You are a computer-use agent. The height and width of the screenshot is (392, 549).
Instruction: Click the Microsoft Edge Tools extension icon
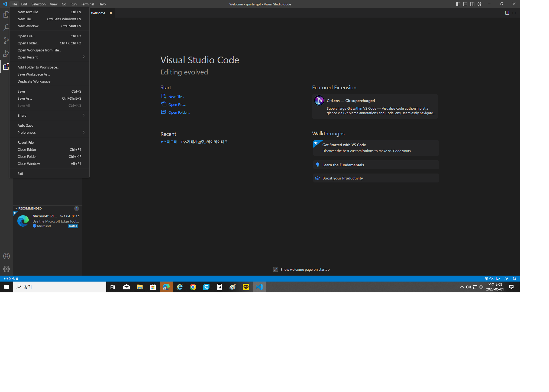tap(23, 221)
